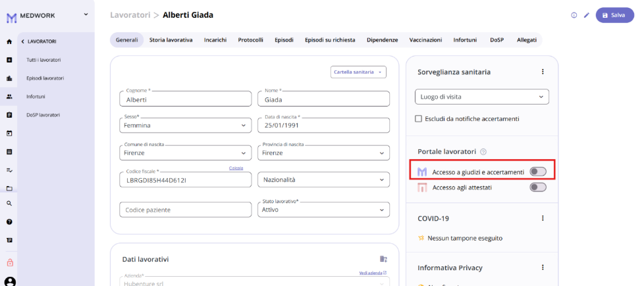The image size is (644, 286).
Task: Collapse the Lavoratori sidebar menu
Action: [23, 41]
